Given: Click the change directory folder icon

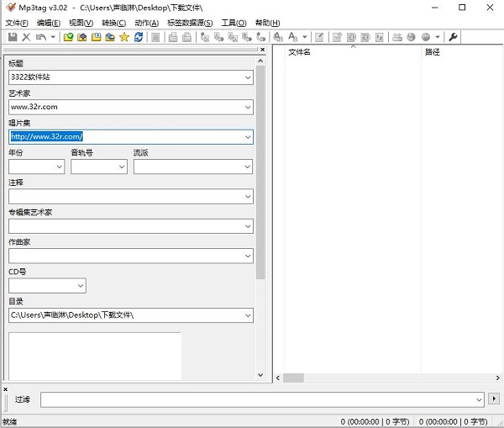Looking at the screenshot, I should pyautogui.click(x=69, y=37).
